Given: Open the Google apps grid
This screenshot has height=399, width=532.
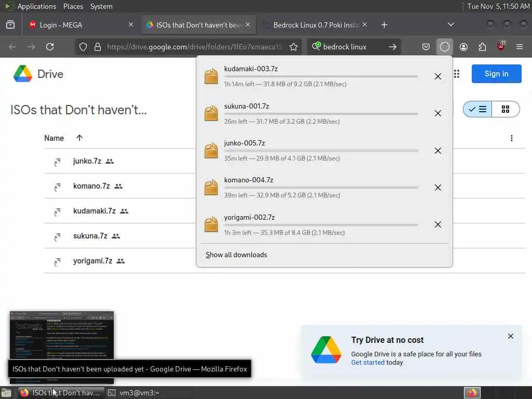Looking at the screenshot, I should click(x=457, y=74).
